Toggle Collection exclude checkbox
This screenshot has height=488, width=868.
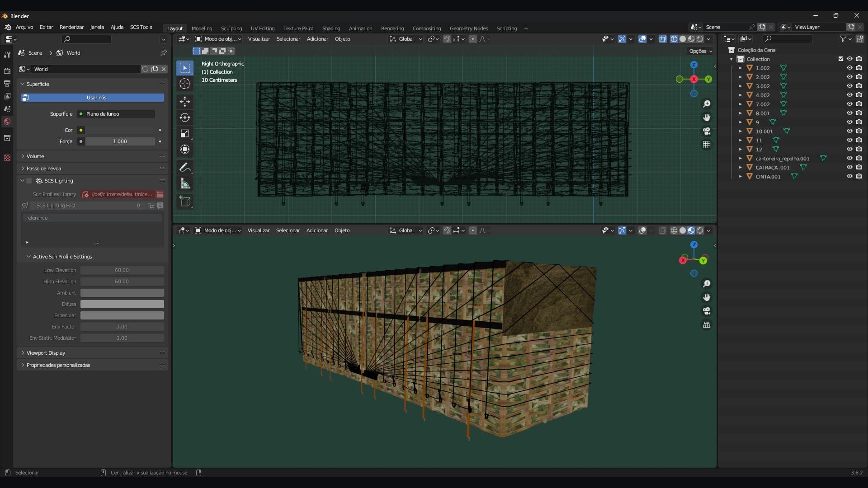click(x=841, y=59)
